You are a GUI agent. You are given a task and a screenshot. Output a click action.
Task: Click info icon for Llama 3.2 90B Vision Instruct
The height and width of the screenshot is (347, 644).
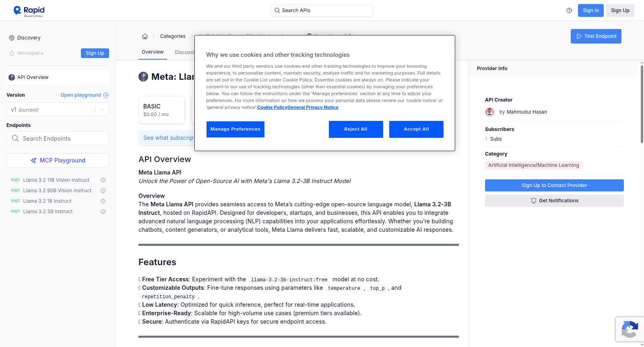click(x=103, y=191)
